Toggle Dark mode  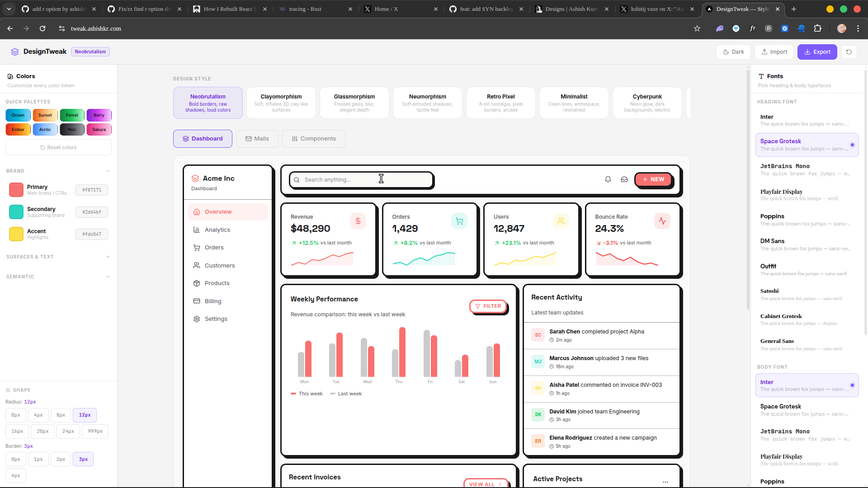click(733, 52)
